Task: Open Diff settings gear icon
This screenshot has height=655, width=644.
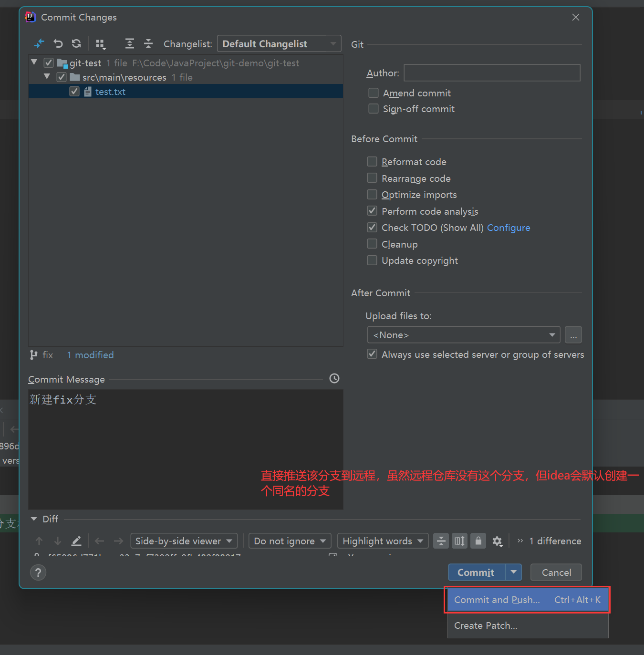Action: (x=498, y=541)
